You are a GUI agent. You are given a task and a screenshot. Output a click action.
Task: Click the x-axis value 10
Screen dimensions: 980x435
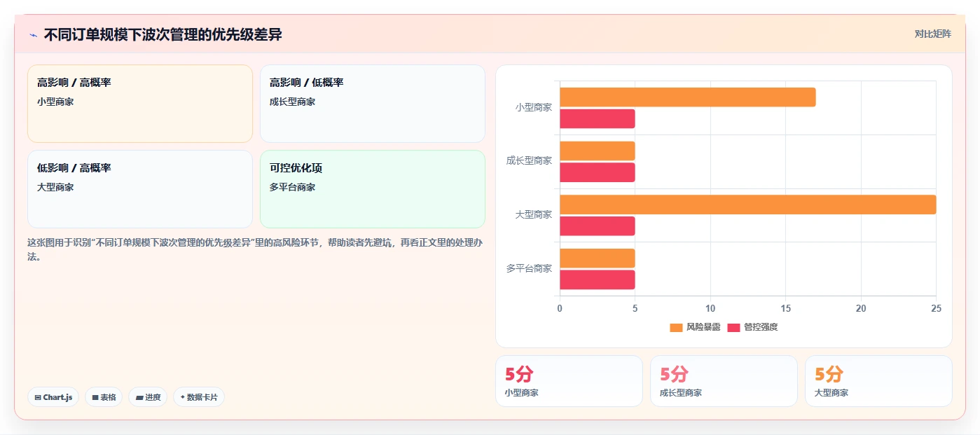pos(710,309)
